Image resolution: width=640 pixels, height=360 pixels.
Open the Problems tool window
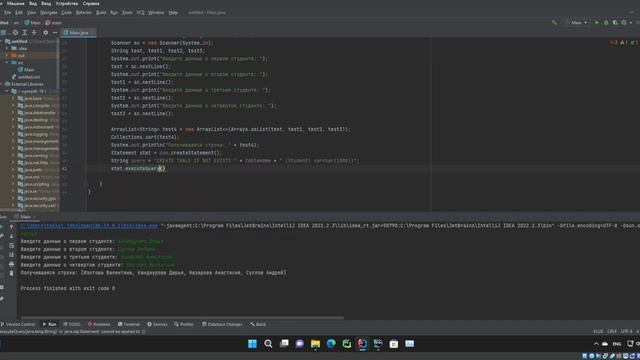click(99, 324)
